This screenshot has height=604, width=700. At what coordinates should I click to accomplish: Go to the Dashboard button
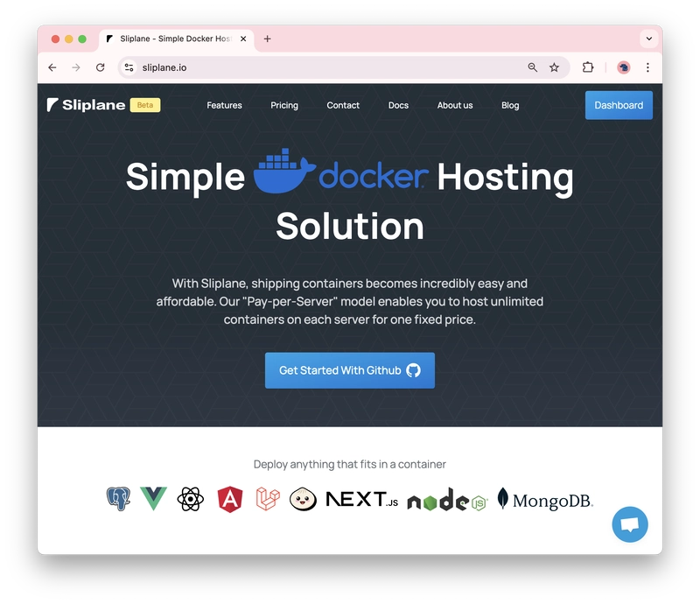point(619,105)
